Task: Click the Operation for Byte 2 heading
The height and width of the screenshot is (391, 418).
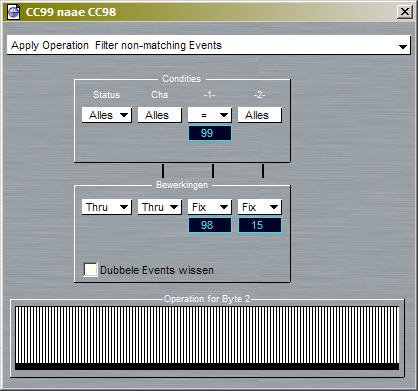Action: point(207,299)
